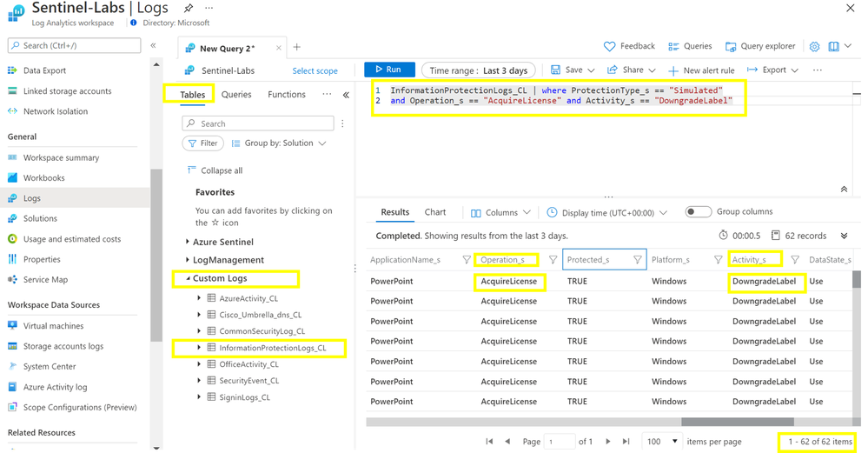Click the tables Search field

(258, 123)
